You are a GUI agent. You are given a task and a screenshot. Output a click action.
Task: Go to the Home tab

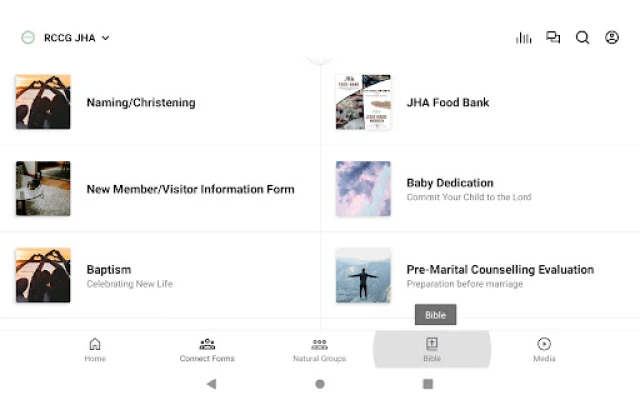pos(95,349)
